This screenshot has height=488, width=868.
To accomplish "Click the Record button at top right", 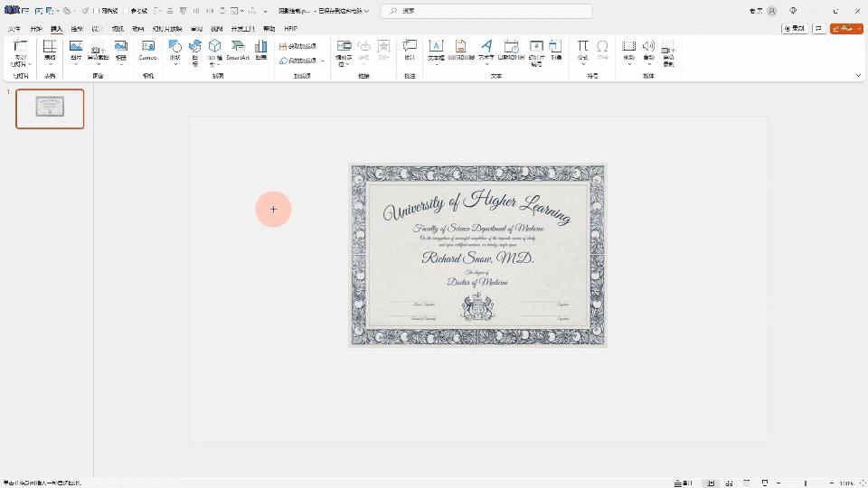I will (794, 29).
